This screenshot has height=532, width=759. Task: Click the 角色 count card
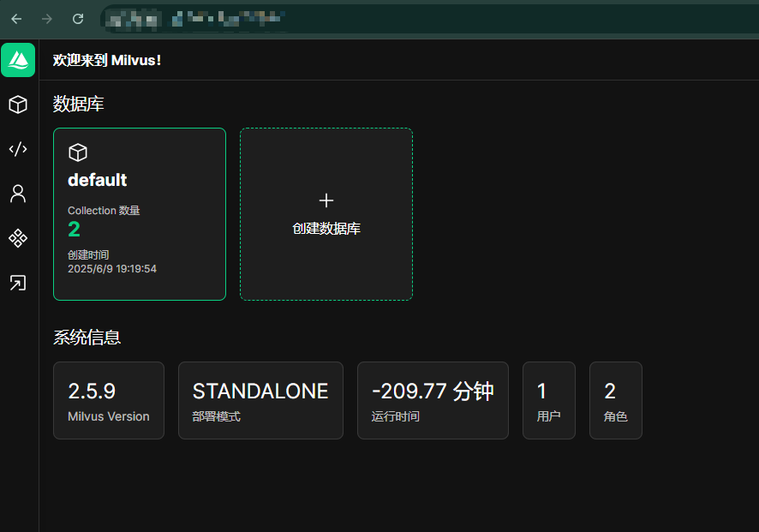(616, 400)
